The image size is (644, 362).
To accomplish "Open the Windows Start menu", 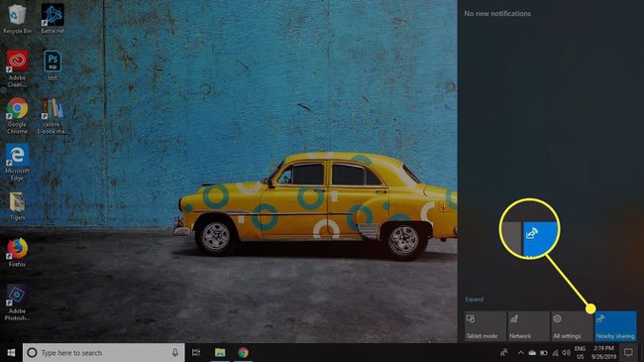I will click(11, 352).
